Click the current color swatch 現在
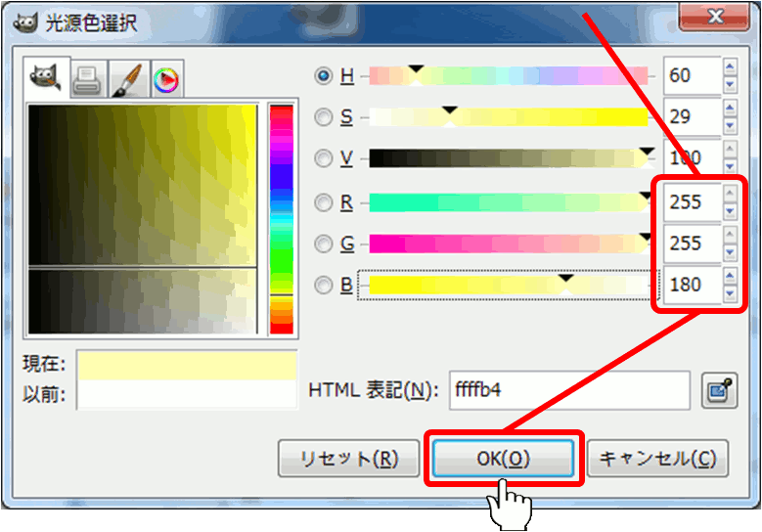Image resolution: width=762 pixels, height=532 pixels. [186, 366]
